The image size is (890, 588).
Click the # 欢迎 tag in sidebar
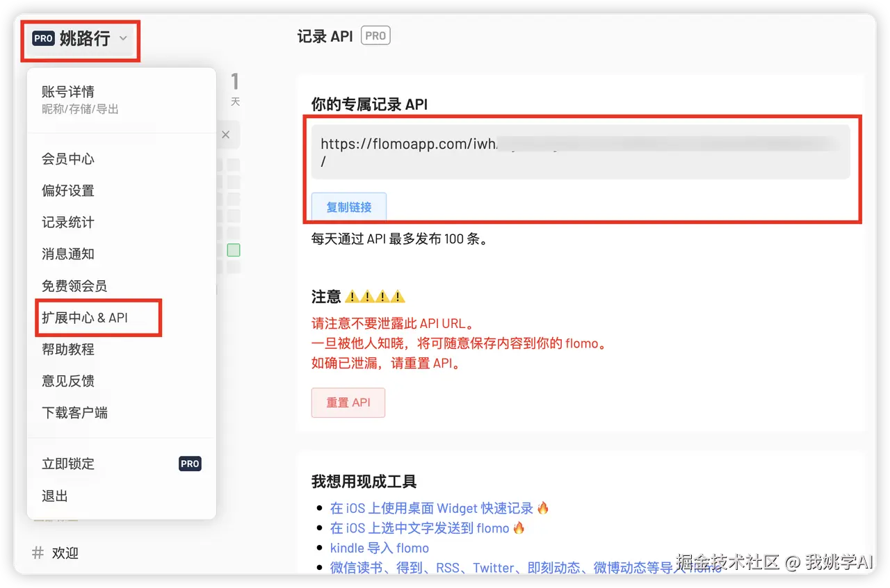tap(56, 553)
